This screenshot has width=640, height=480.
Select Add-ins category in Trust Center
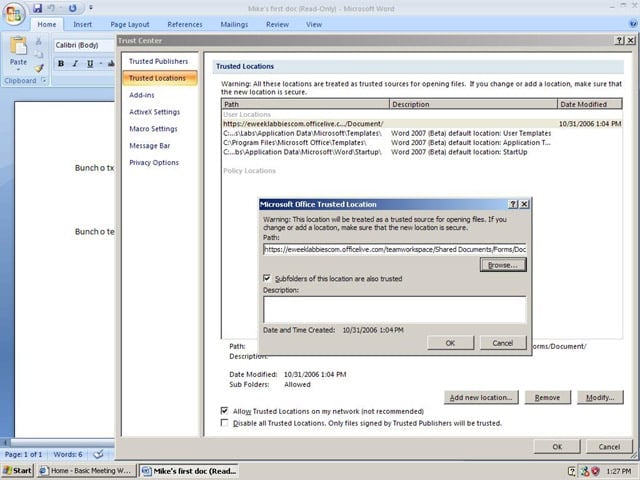[142, 95]
